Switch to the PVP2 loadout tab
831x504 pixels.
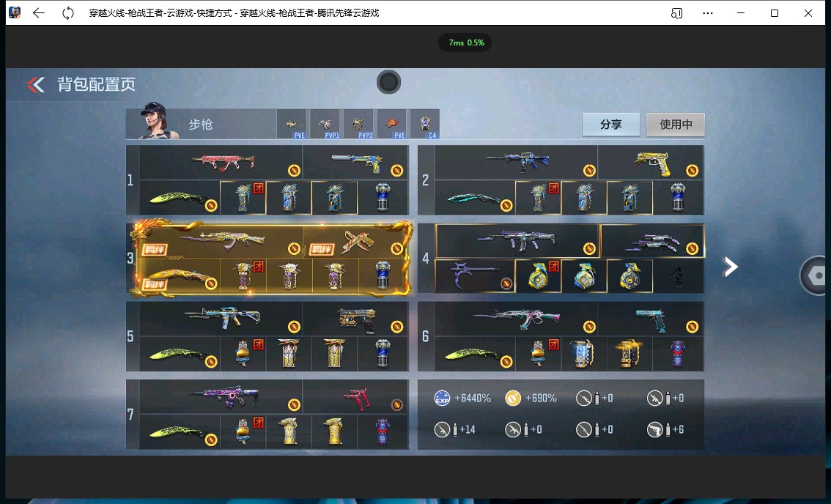[x=358, y=125]
